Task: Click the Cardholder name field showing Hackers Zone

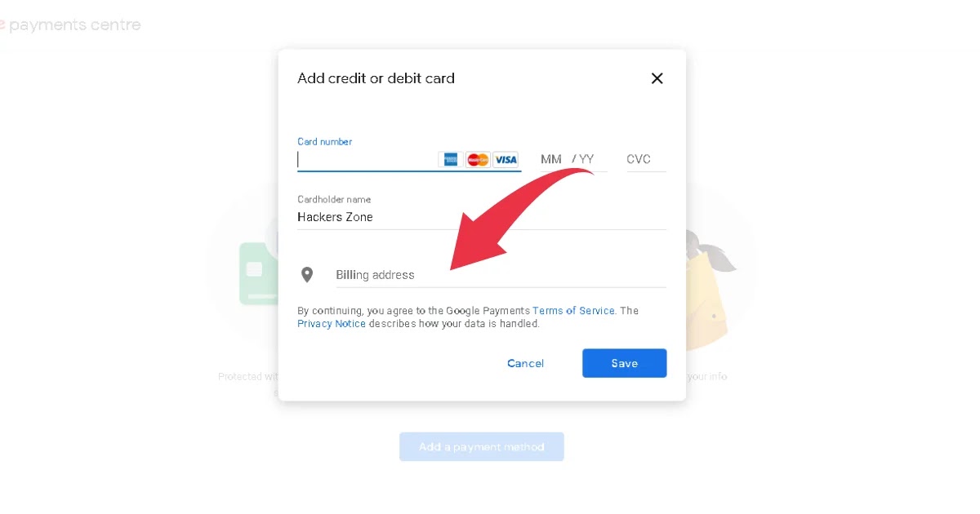Action: (482, 217)
